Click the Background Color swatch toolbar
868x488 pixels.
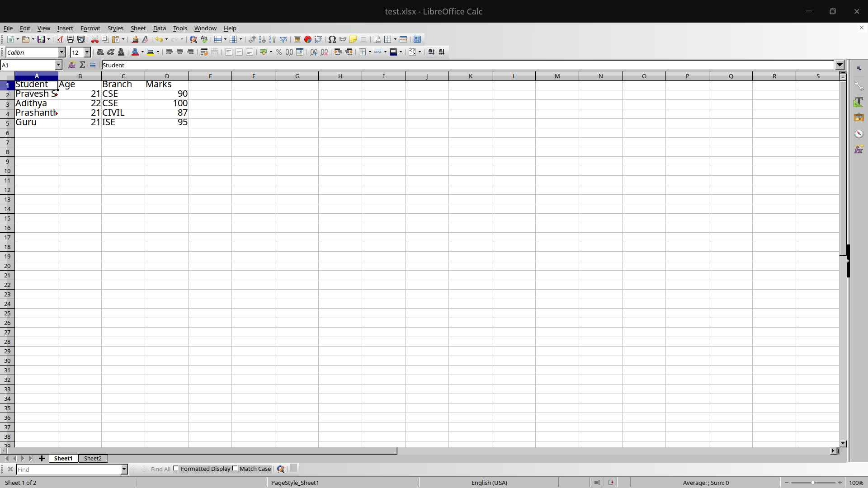pos(150,52)
